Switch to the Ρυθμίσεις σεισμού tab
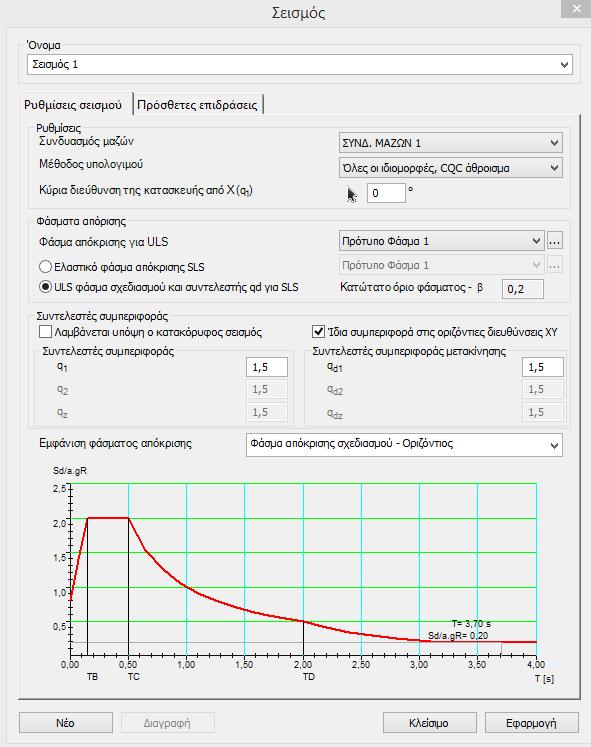The height and width of the screenshot is (747, 591). [73, 105]
